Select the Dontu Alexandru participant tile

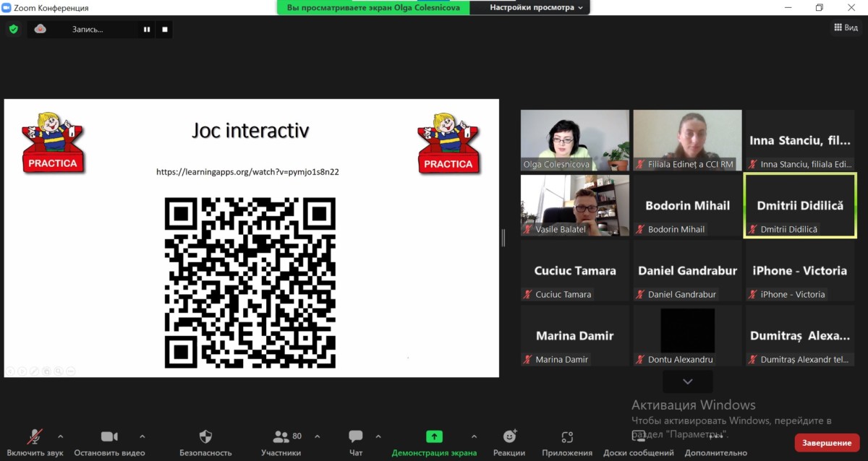[687, 335]
